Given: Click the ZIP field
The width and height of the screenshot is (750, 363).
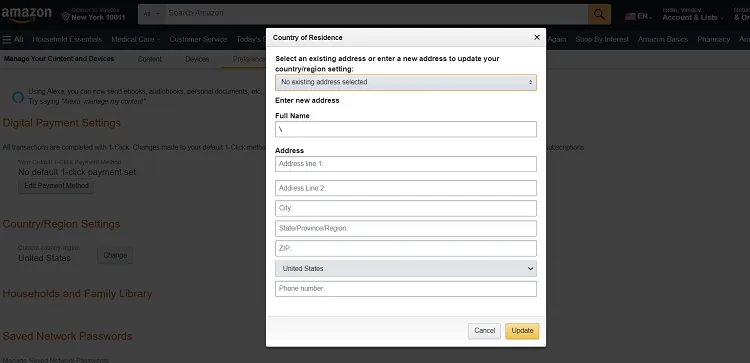Looking at the screenshot, I should pyautogui.click(x=406, y=249).
